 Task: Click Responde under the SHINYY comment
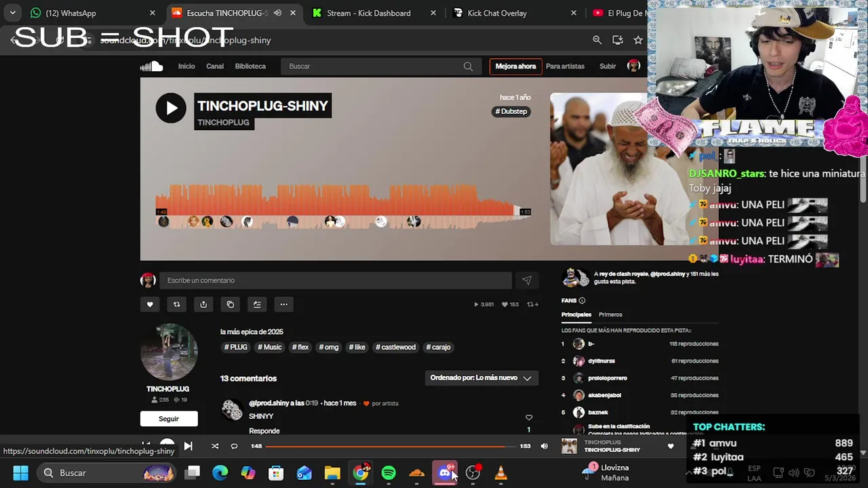(x=264, y=431)
